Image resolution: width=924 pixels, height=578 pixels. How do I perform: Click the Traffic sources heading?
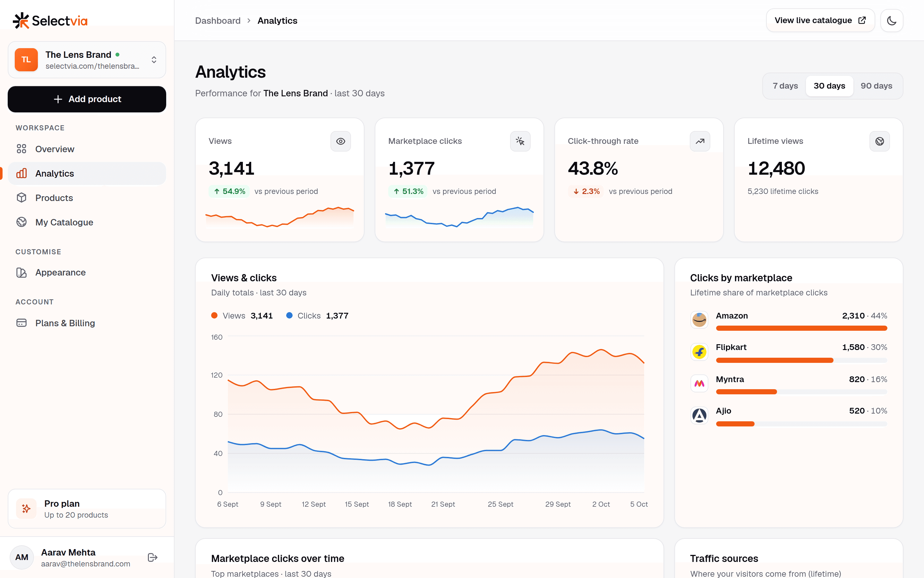pyautogui.click(x=724, y=558)
